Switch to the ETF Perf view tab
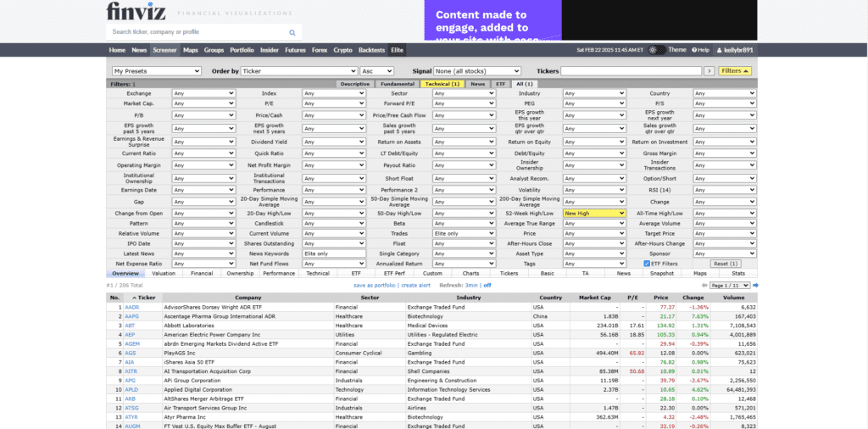The width and height of the screenshot is (868, 429). pos(393,274)
